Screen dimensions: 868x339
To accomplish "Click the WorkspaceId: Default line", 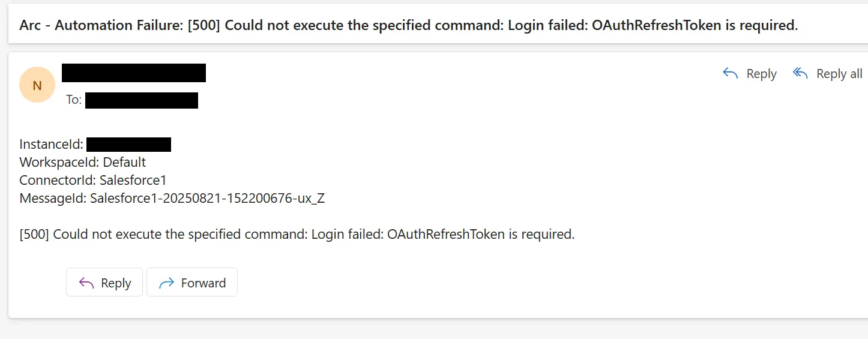I will [x=83, y=163].
